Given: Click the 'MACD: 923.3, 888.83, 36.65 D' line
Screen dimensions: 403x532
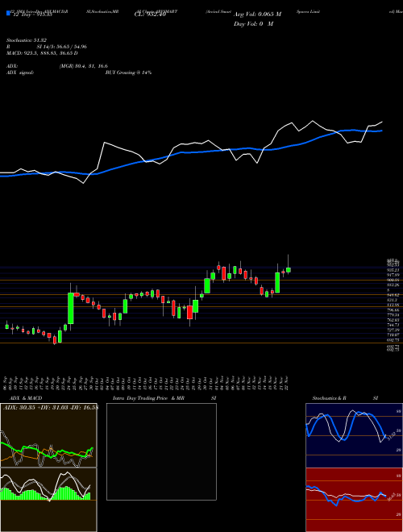Looking at the screenshot, I should tap(42, 53).
